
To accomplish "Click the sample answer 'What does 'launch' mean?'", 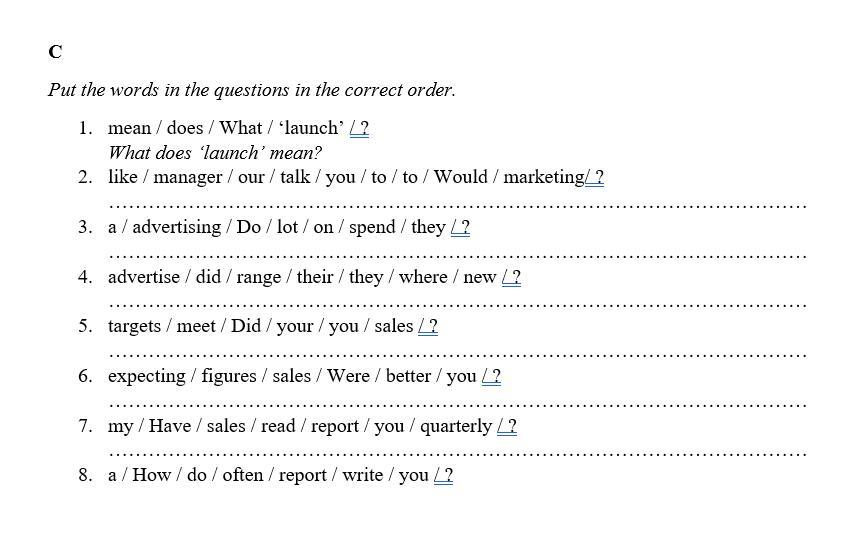I will (x=215, y=153).
